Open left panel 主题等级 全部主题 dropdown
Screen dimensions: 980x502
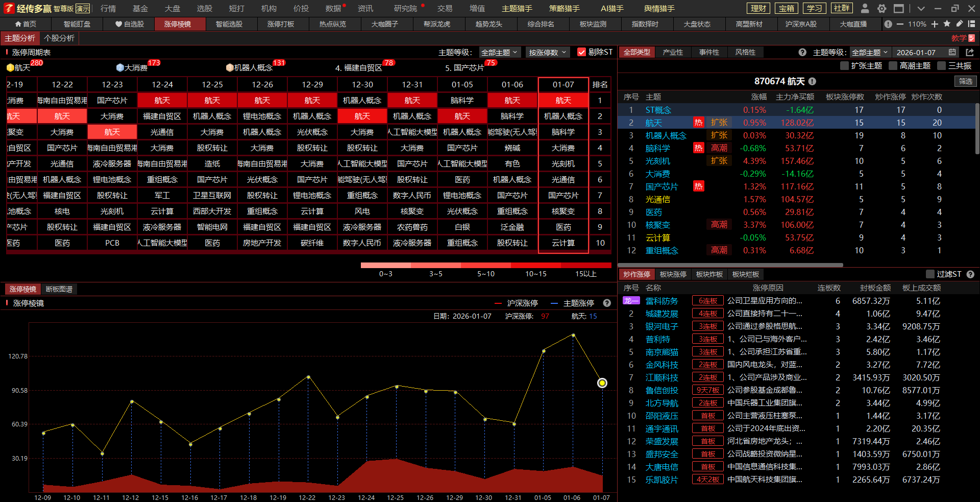(499, 53)
